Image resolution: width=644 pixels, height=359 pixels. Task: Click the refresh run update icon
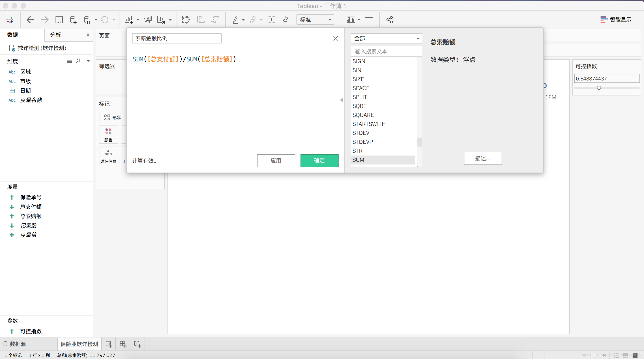click(x=105, y=19)
